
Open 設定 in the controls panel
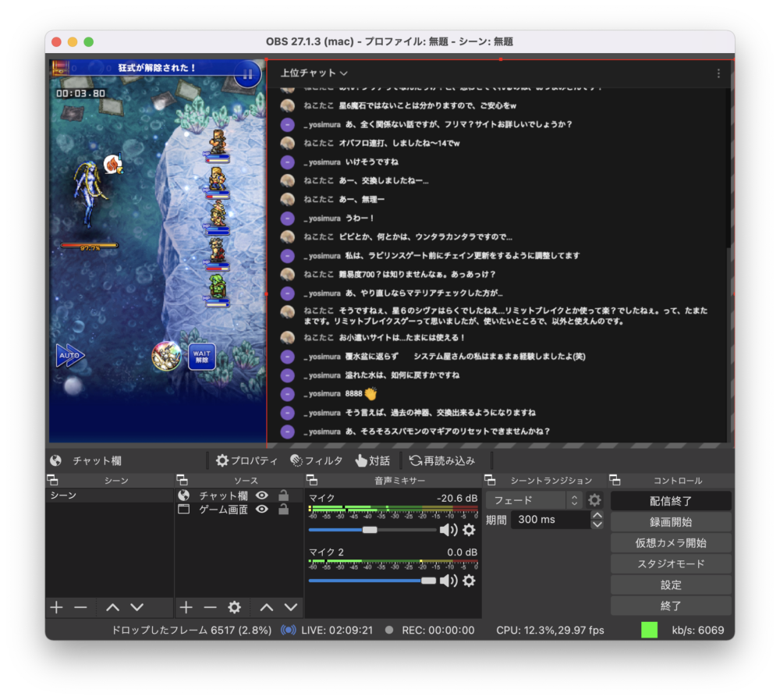(x=671, y=585)
